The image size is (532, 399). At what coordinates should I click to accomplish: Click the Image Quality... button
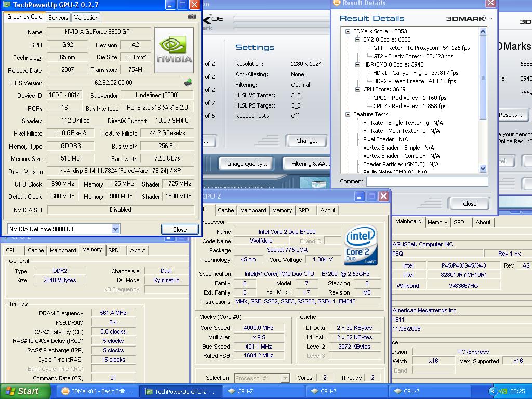[247, 164]
